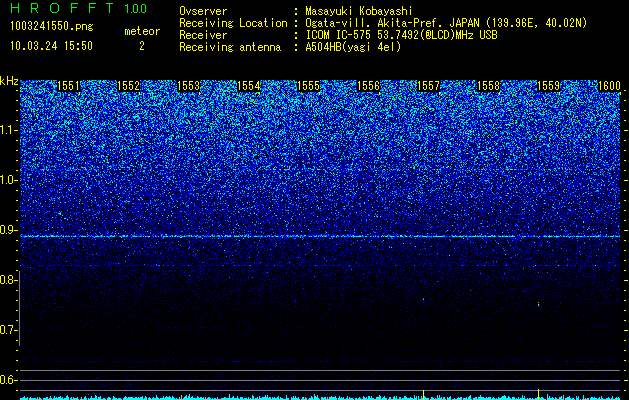Click the yellow meteor marker below 1557

[x=424, y=394]
